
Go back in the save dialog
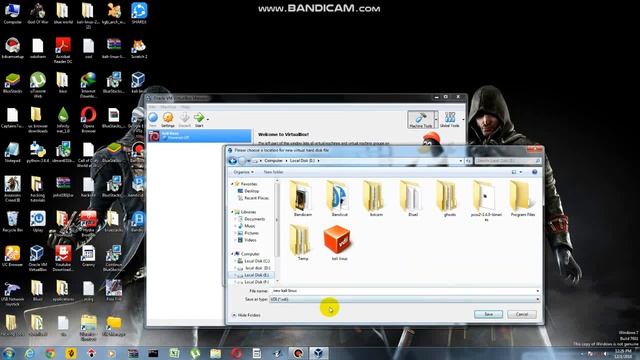pos(233,161)
